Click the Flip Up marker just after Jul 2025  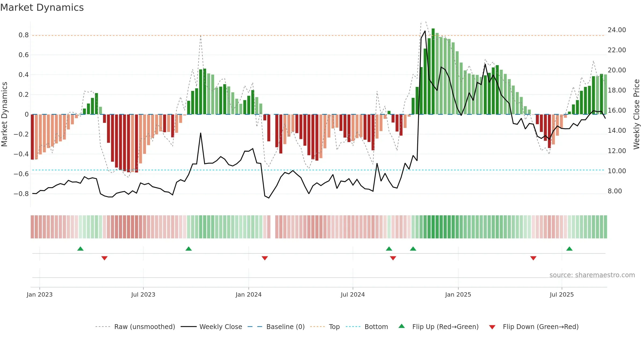(x=569, y=249)
